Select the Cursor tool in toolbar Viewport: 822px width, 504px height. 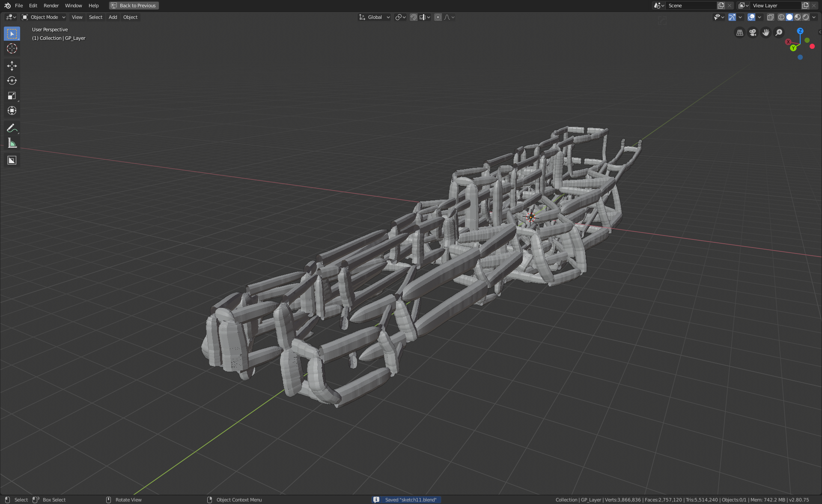(12, 48)
